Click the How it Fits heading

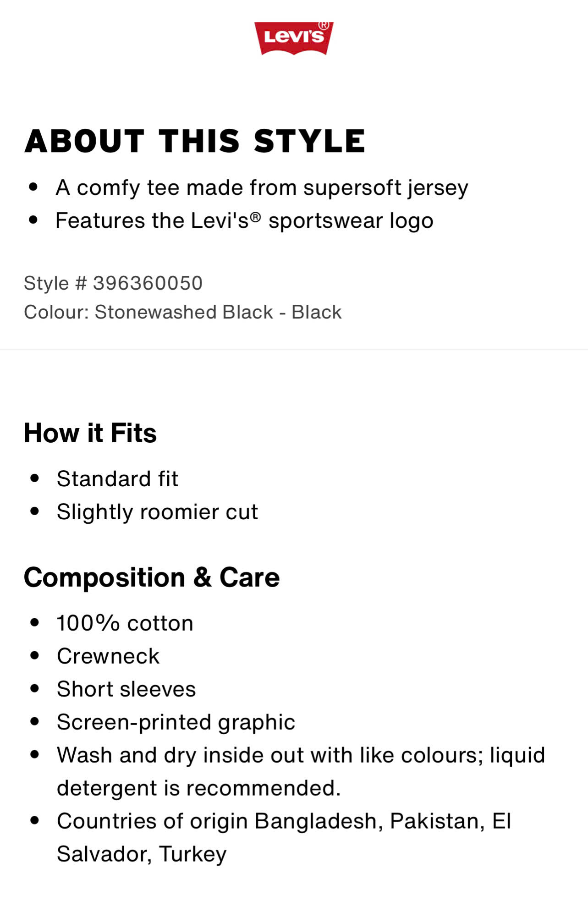point(90,433)
